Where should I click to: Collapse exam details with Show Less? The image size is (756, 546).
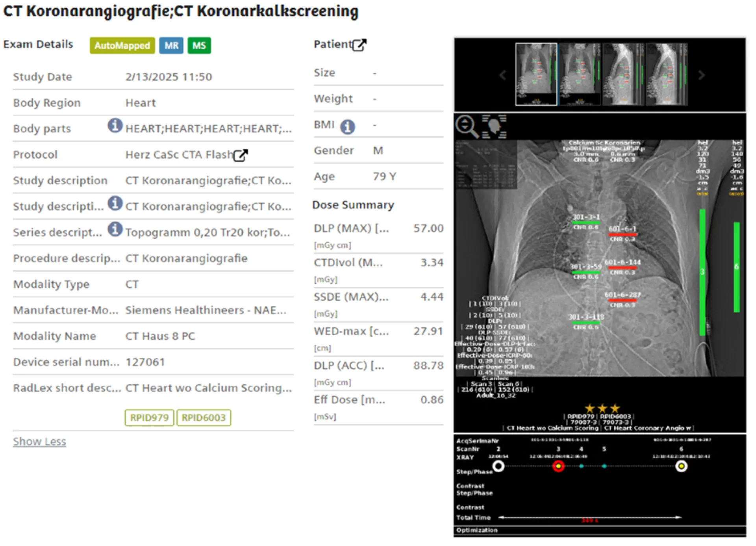[x=39, y=441]
